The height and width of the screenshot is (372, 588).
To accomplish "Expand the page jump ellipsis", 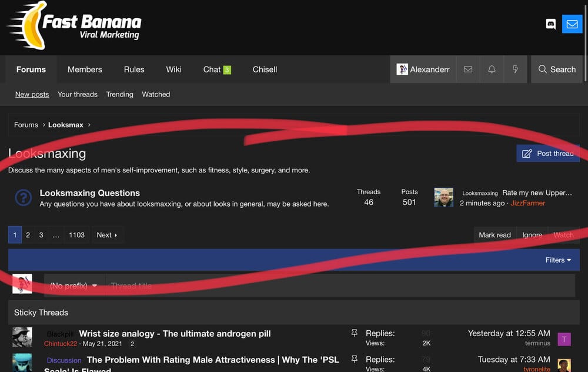I will pyautogui.click(x=56, y=235).
